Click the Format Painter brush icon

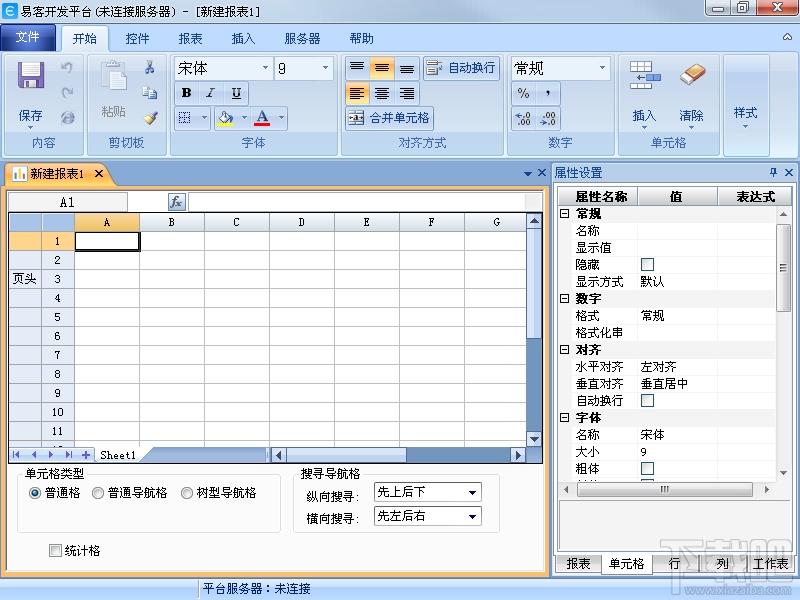pyautogui.click(x=151, y=118)
